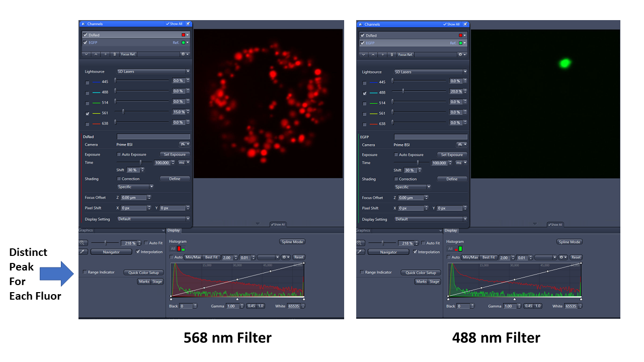The width and height of the screenshot is (644, 362).
Task: Select the Display tab in the left panel
Action: [174, 230]
